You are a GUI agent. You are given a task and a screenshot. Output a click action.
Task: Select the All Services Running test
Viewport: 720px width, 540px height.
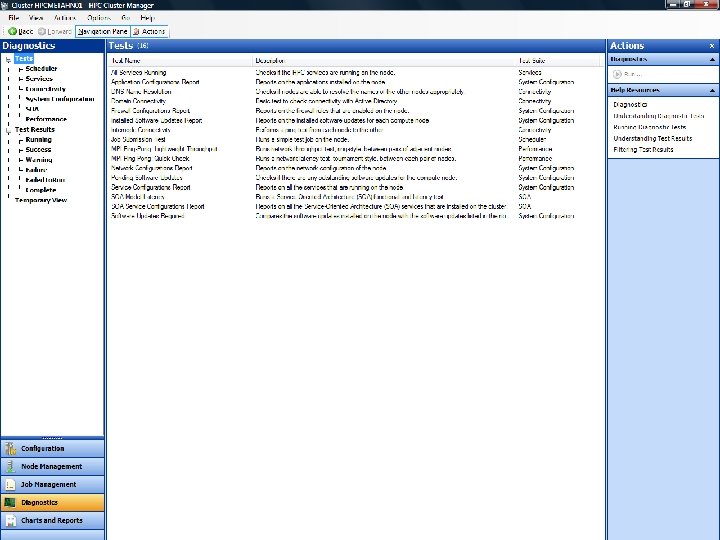355,73
